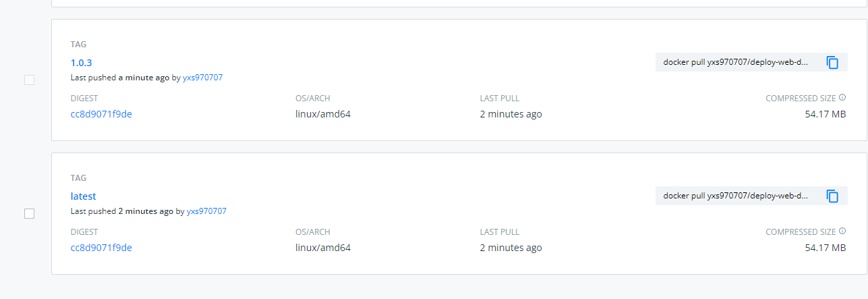This screenshot has height=299, width=868.
Task: Open digest cc8d9071f9de under latest tag
Action: point(101,248)
